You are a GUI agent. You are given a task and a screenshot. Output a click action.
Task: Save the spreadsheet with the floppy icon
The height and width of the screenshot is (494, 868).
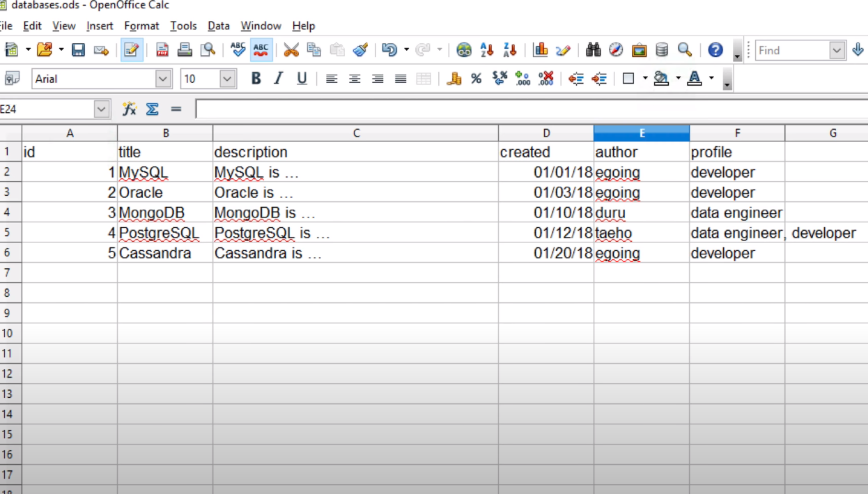[78, 49]
